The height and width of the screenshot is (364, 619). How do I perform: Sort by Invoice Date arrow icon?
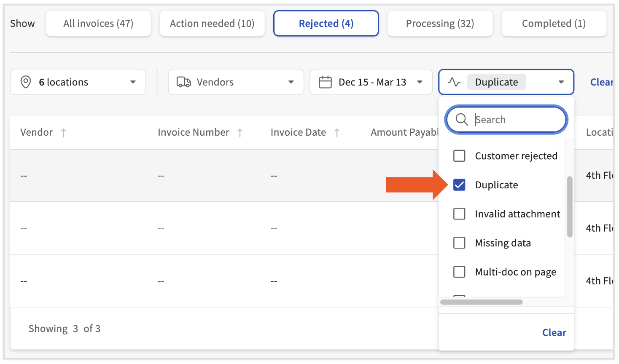(x=337, y=133)
